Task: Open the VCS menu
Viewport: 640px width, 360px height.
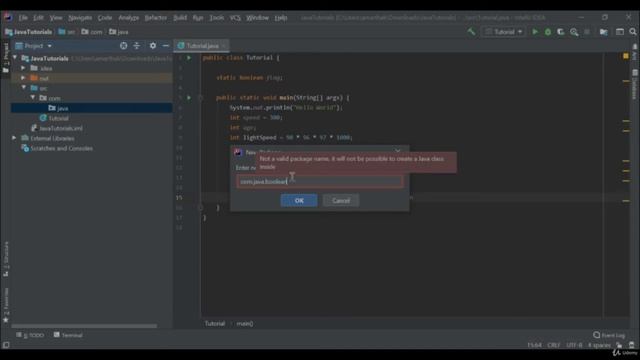Action: click(235, 18)
